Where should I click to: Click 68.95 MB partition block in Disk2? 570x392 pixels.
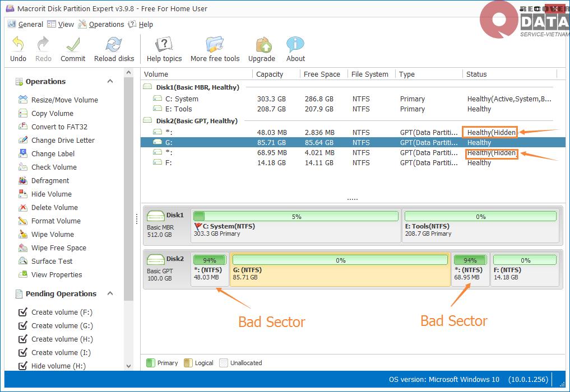point(470,269)
